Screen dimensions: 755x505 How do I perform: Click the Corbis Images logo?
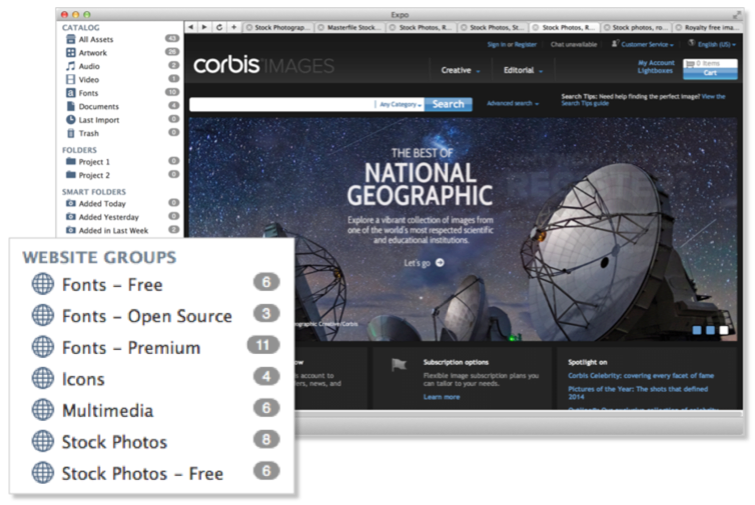[263, 65]
